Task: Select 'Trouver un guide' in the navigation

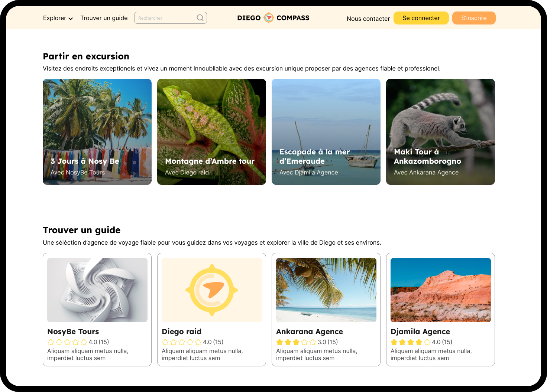Action: point(104,18)
